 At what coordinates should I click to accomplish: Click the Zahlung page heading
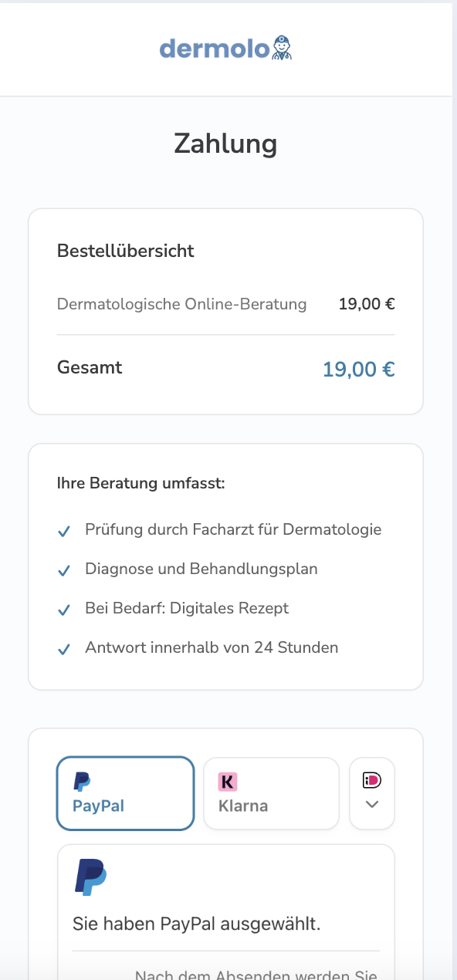pos(225,144)
